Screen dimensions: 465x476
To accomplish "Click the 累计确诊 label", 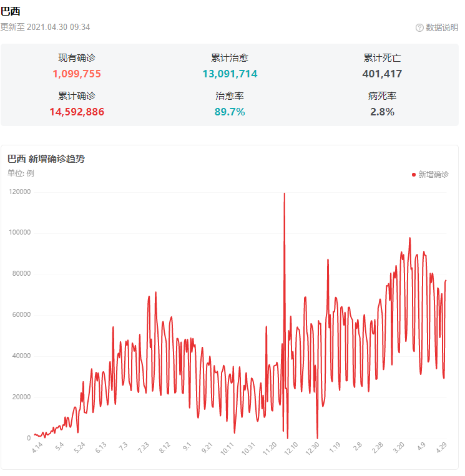I will (x=77, y=96).
